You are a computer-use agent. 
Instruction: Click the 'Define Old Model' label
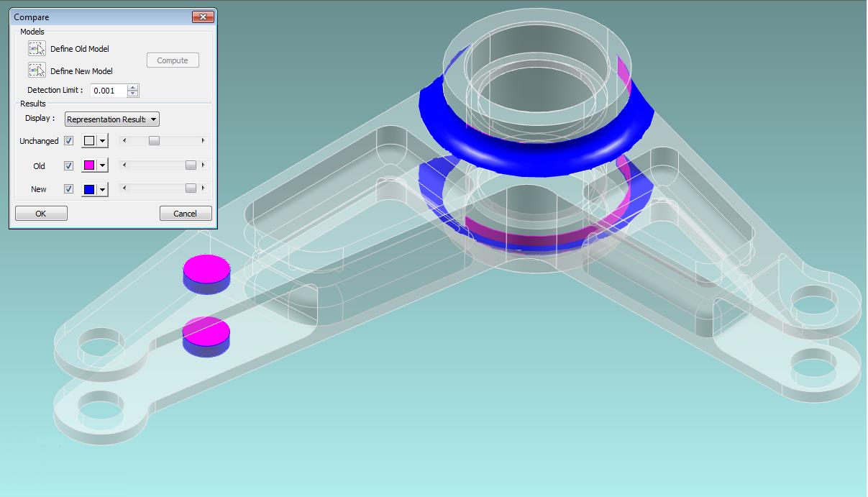pos(80,49)
